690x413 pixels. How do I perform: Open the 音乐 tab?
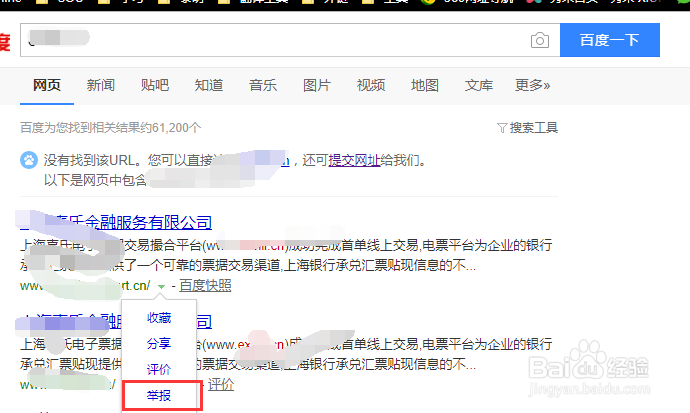[x=263, y=85]
